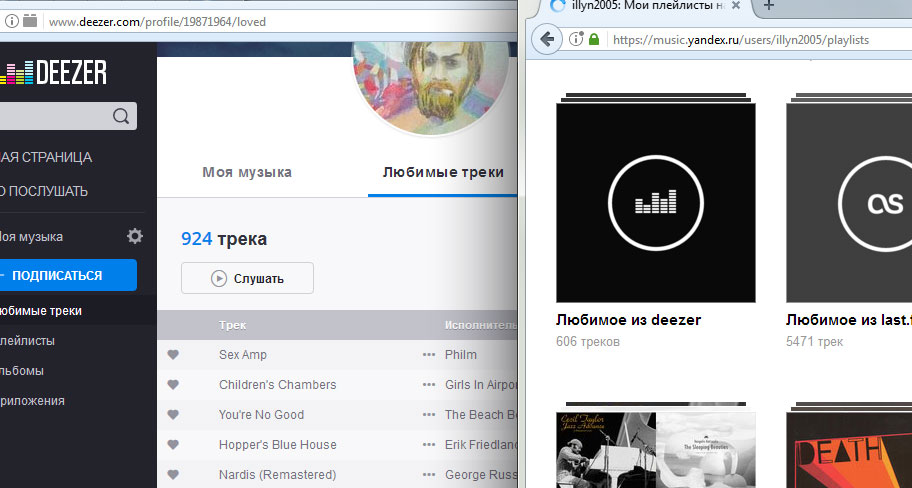
Task: Open Любимое из deezer playlist title
Action: coord(628,320)
